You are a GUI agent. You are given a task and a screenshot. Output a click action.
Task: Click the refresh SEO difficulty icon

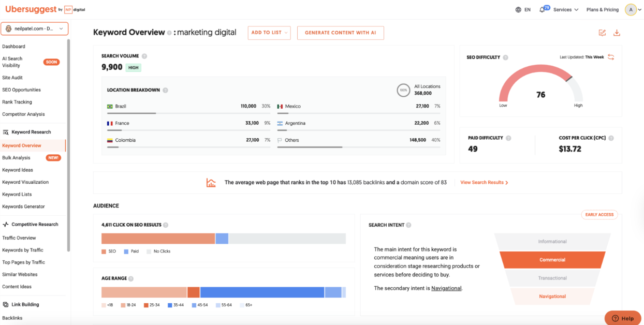coord(611,57)
